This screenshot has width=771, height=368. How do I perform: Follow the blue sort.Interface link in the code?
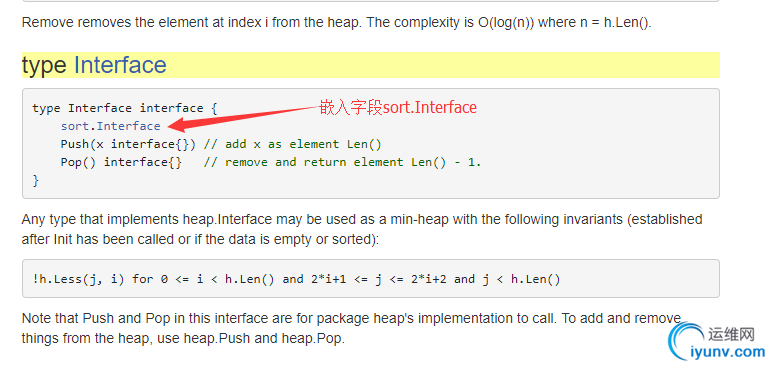[111, 126]
